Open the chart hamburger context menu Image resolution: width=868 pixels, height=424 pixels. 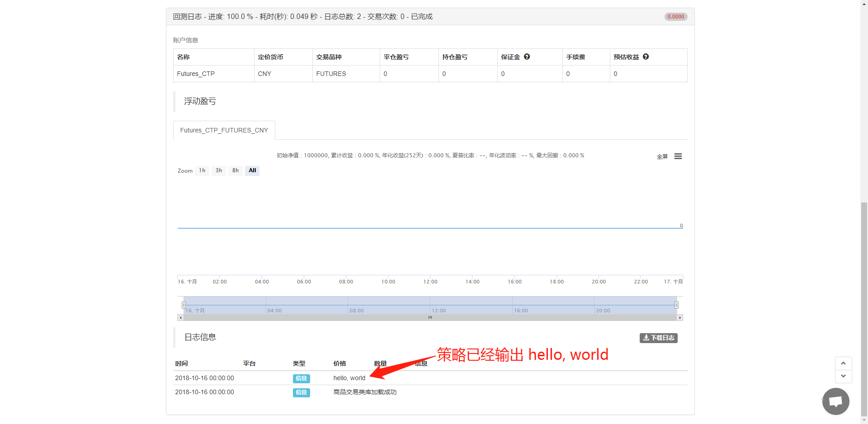coord(678,156)
